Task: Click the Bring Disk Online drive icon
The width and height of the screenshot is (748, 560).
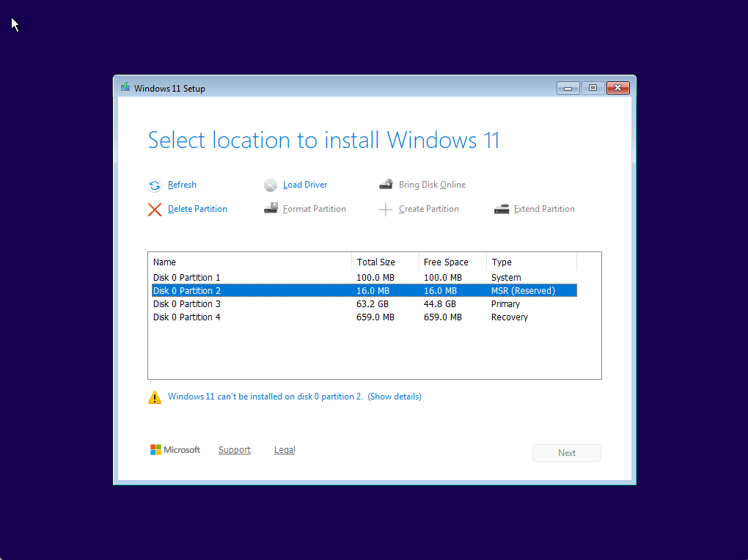Action: pos(386,185)
